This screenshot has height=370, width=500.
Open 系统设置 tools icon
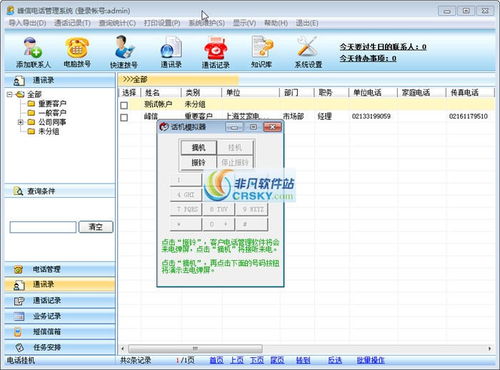pos(307,46)
